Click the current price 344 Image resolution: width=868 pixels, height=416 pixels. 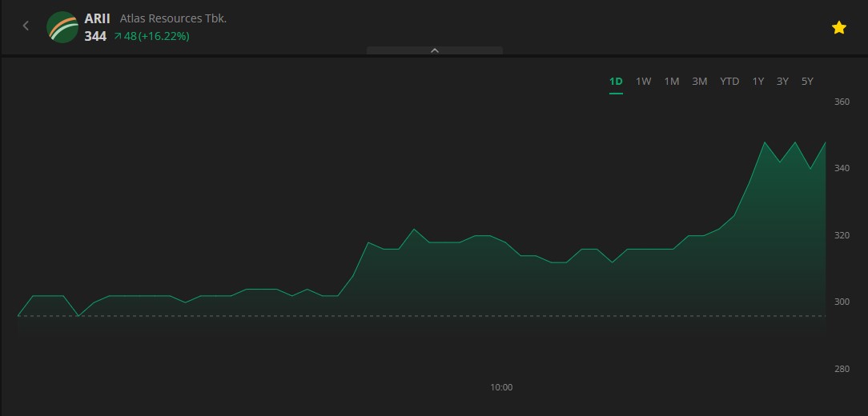click(95, 37)
